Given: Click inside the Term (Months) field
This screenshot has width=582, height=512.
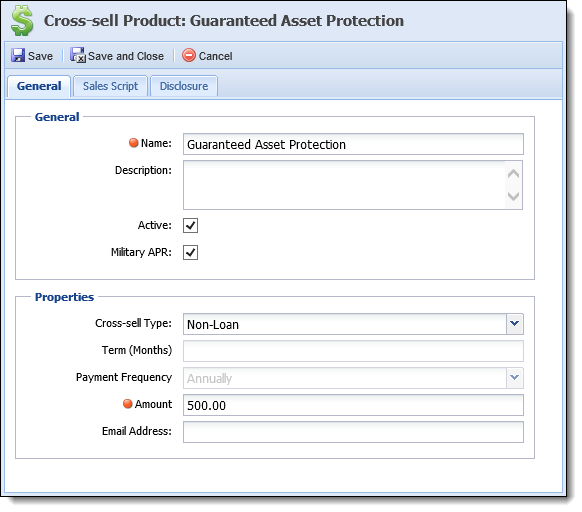Looking at the screenshot, I should coord(353,351).
